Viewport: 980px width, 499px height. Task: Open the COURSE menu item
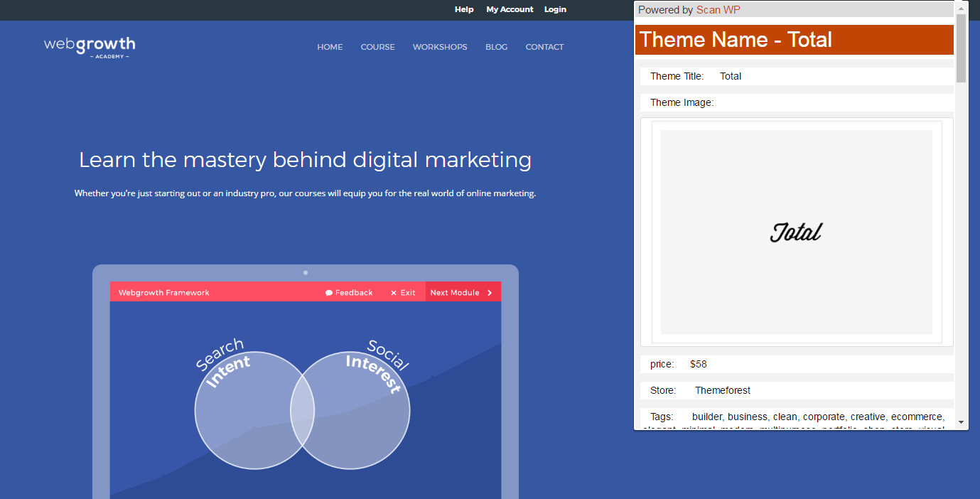[377, 47]
